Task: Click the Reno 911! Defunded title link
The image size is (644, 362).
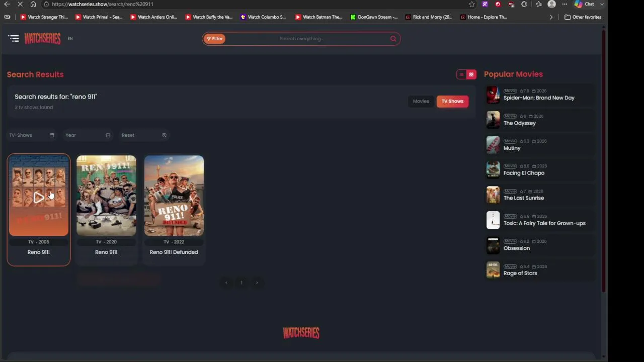Action: tap(174, 252)
